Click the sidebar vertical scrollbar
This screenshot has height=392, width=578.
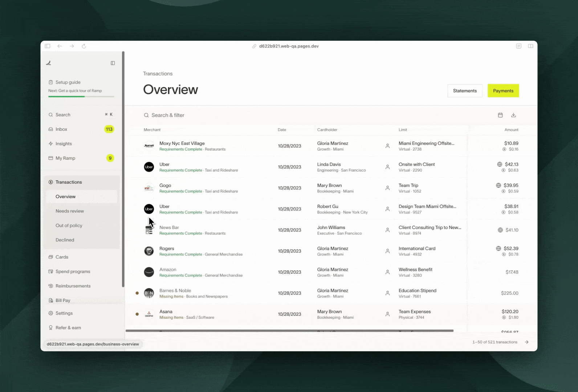pyautogui.click(x=123, y=169)
